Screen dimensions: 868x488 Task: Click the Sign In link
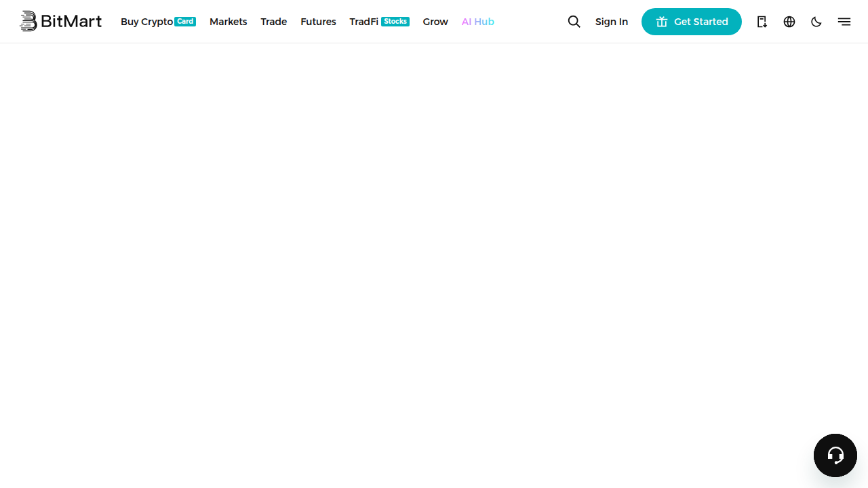pyautogui.click(x=612, y=22)
